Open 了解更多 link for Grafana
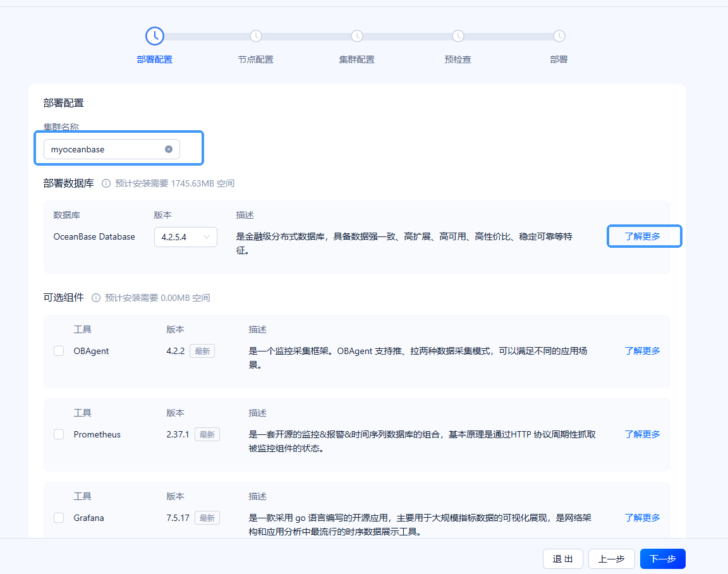The image size is (728, 574). click(x=643, y=517)
